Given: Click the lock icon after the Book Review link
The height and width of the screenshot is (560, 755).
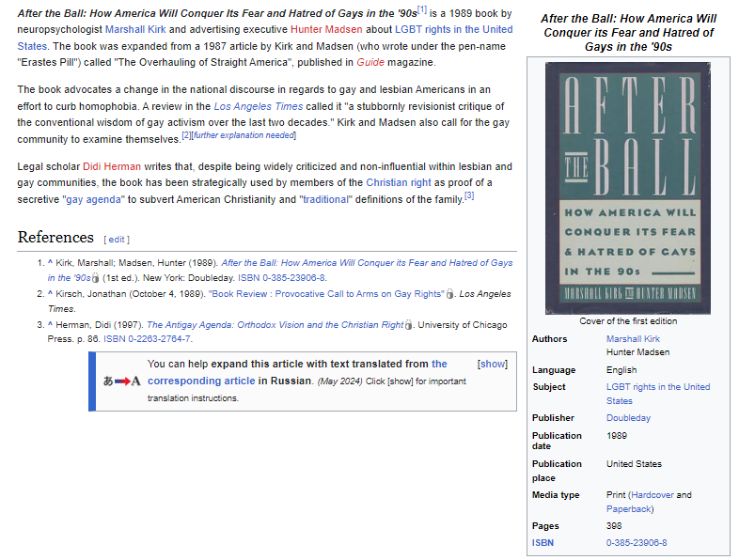Looking at the screenshot, I should tap(449, 294).
